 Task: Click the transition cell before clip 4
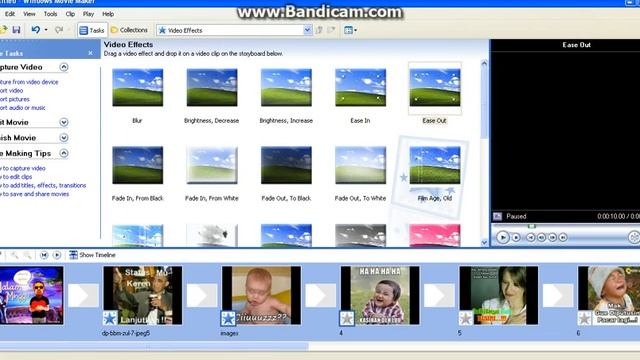click(x=321, y=295)
